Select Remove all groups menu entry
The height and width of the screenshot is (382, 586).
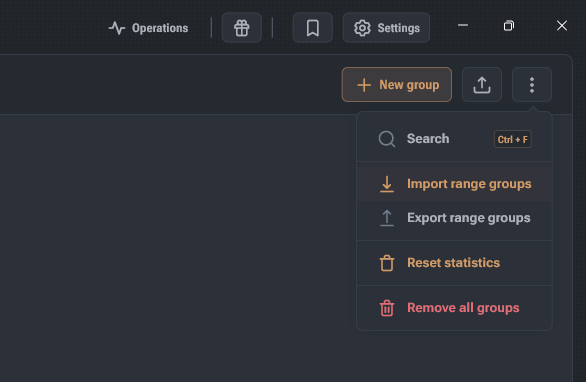point(454,308)
